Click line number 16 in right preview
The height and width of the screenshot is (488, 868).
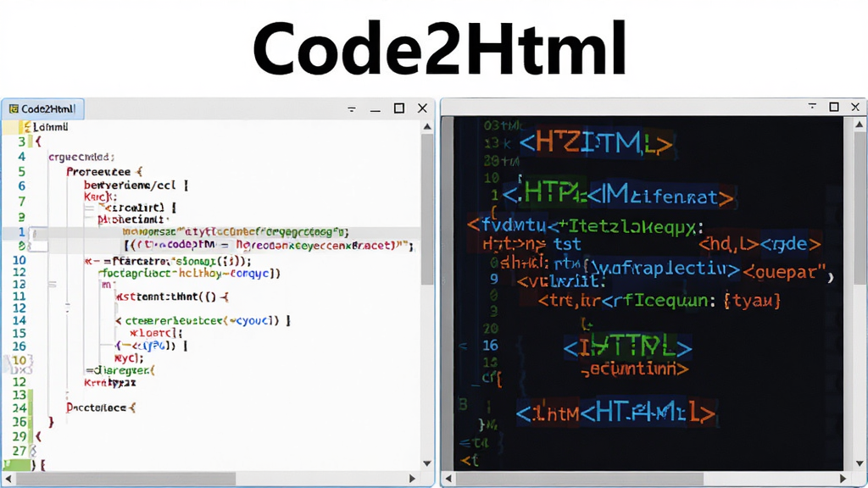point(491,346)
